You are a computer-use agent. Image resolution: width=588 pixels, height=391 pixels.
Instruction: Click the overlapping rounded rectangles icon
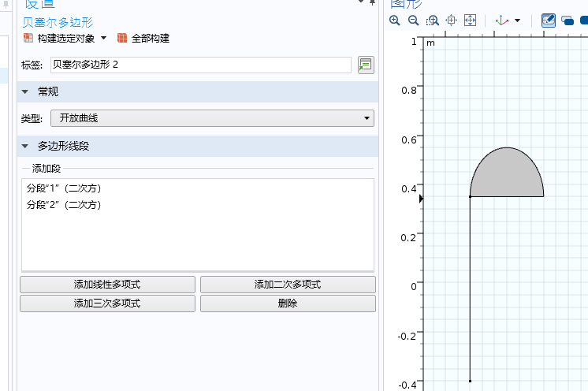[568, 20]
